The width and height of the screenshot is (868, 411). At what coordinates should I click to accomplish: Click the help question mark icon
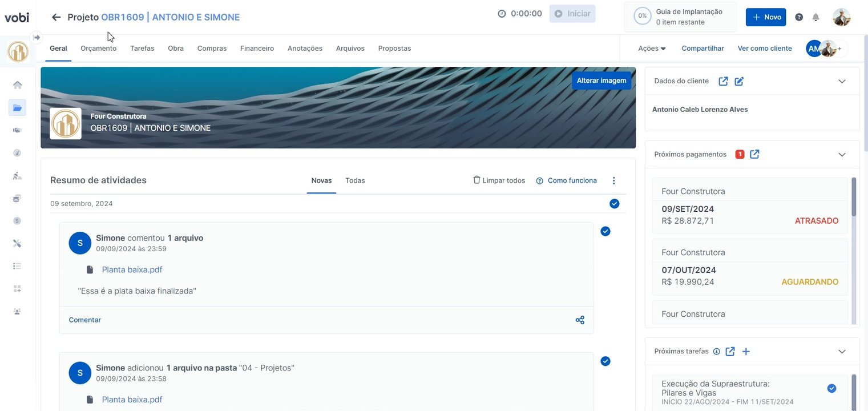tap(799, 17)
